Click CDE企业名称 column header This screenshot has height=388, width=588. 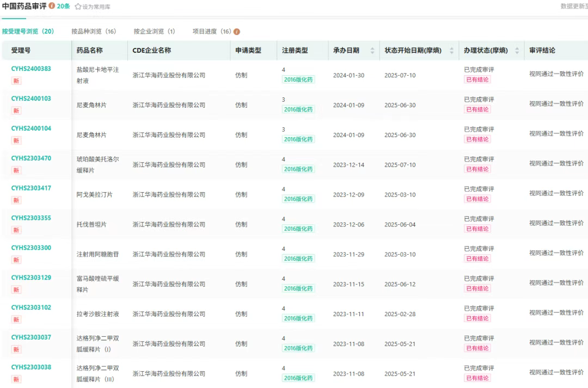click(151, 50)
